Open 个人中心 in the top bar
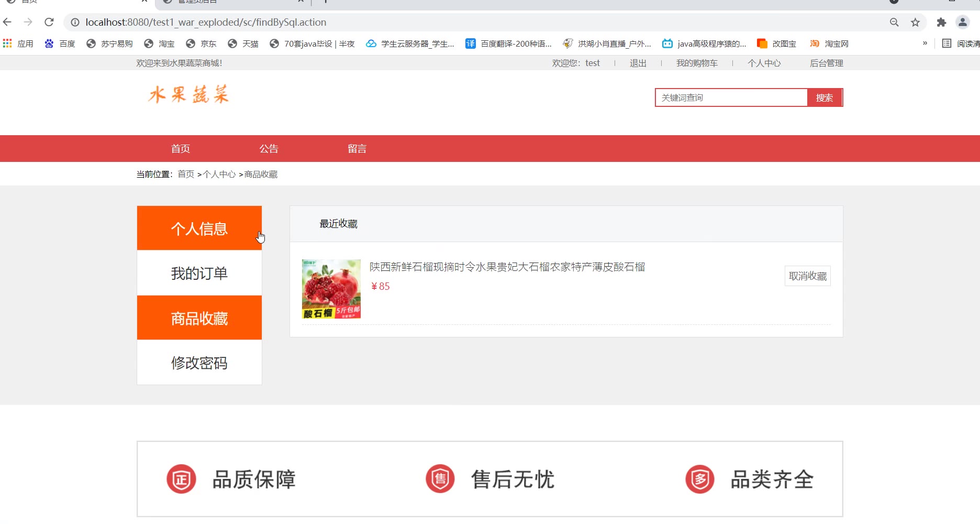The height and width of the screenshot is (524, 980). [x=764, y=63]
